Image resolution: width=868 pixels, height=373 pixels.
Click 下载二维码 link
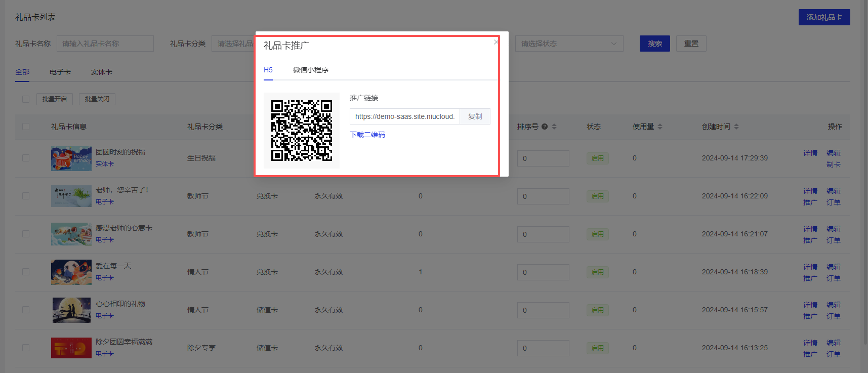coord(367,135)
